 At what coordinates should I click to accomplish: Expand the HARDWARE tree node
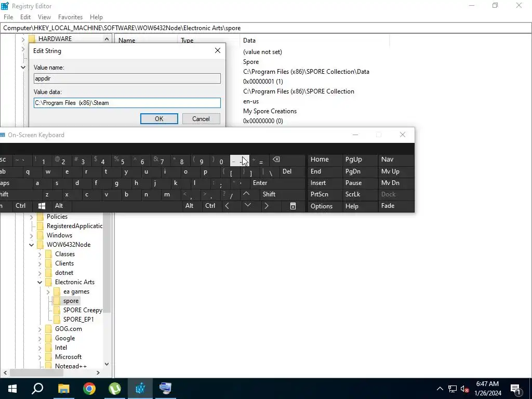23,39
